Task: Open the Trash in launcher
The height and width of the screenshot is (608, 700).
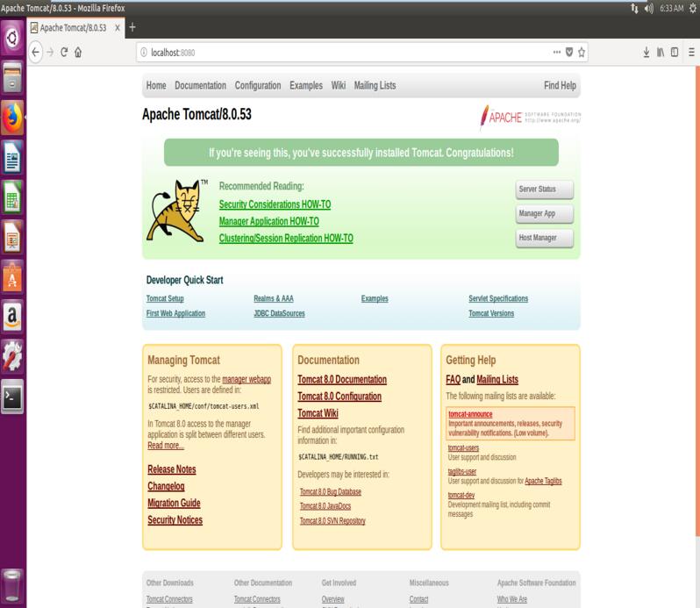Action: [x=12, y=586]
